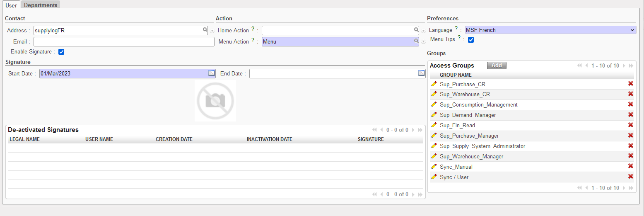
Task: Open the Language dropdown showing MSF French
Action: tap(550, 30)
